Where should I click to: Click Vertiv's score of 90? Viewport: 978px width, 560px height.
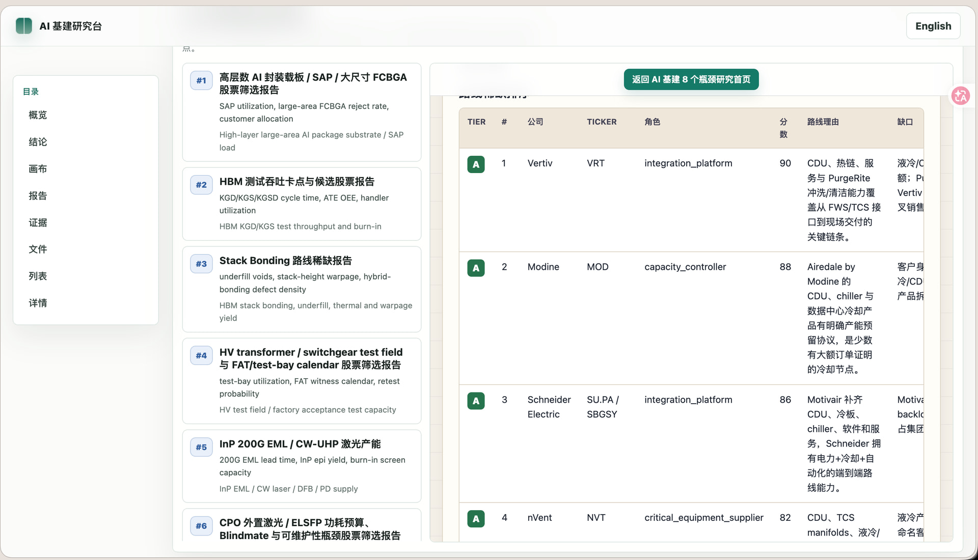pyautogui.click(x=785, y=163)
